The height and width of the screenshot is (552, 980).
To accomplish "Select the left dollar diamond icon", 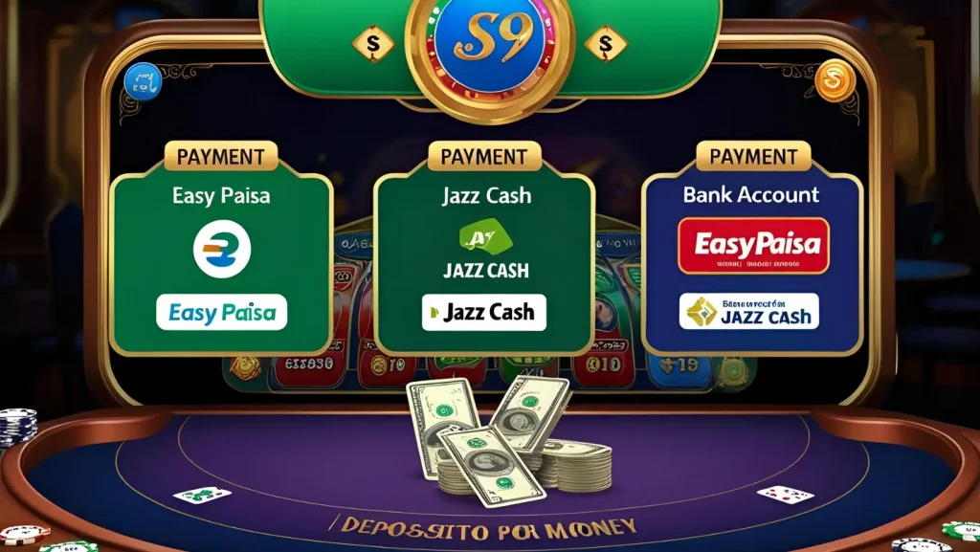I will 373,44.
